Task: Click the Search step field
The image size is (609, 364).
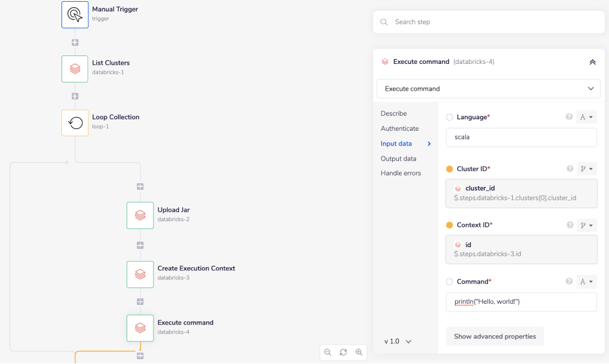Action: [487, 21]
